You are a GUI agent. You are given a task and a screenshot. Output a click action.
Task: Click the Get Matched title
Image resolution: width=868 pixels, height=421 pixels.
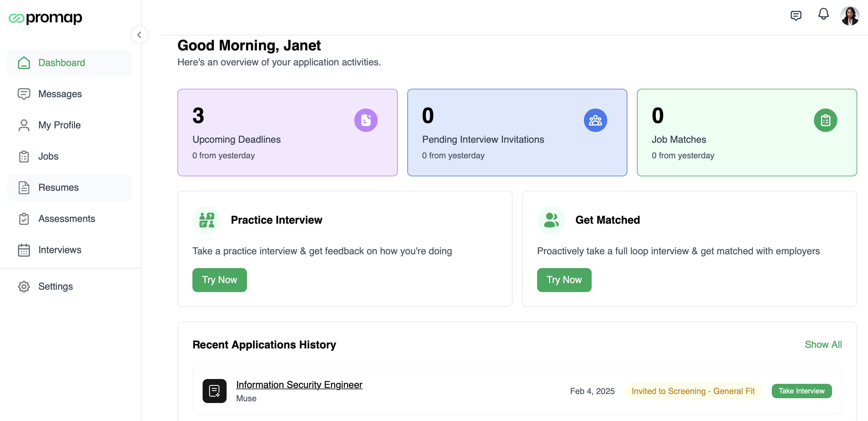608,220
